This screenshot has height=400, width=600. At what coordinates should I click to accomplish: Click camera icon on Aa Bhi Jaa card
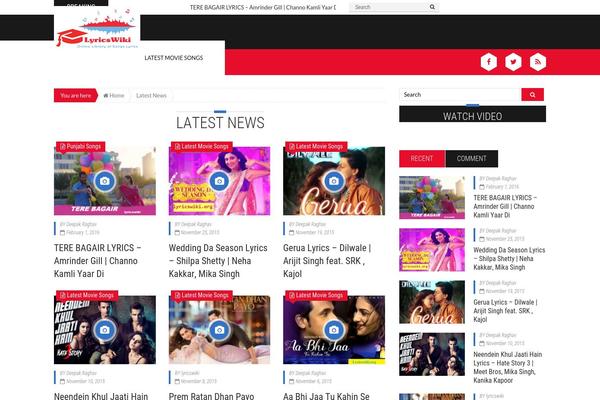click(334, 330)
